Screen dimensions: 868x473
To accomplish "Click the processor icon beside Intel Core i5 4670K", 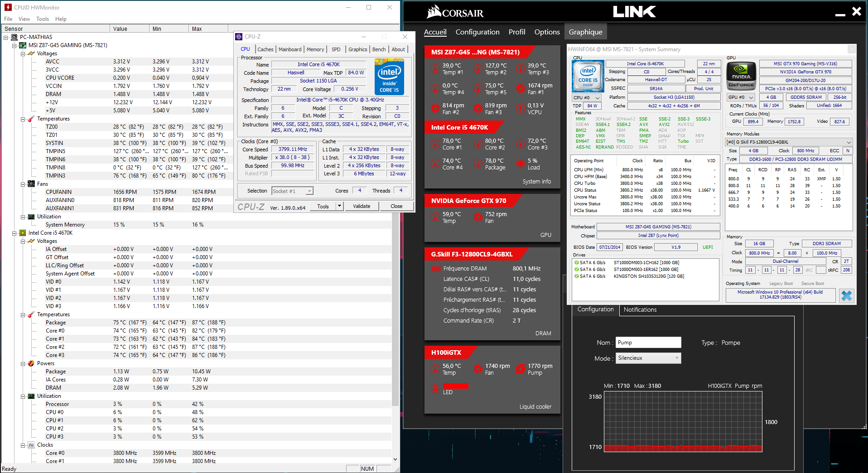I will (x=23, y=233).
